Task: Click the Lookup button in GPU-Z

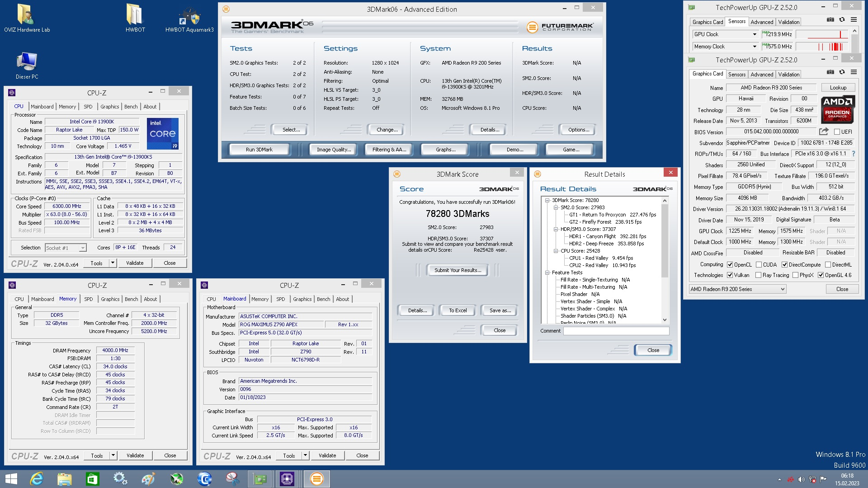Action: tap(838, 88)
